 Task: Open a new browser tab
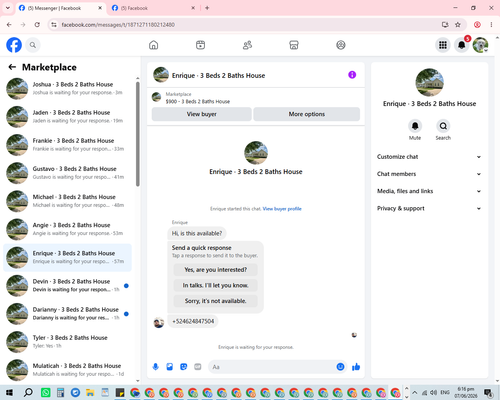click(x=207, y=8)
